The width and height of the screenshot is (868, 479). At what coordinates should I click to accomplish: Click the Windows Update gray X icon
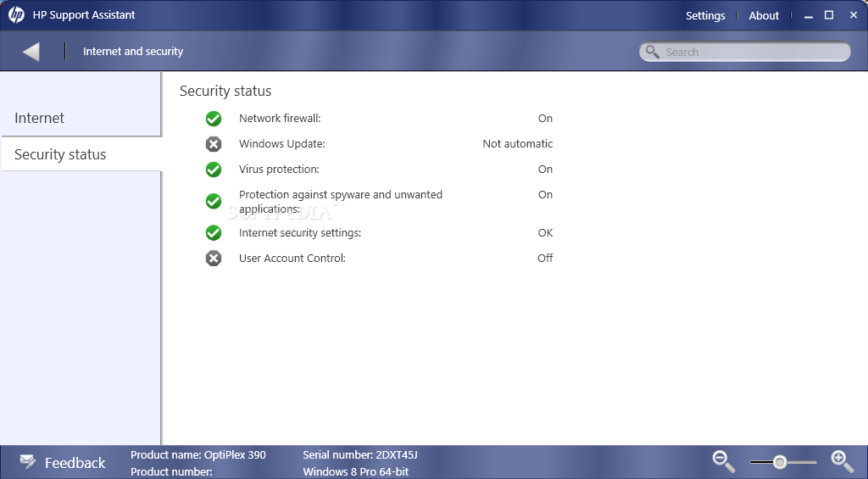click(x=213, y=144)
